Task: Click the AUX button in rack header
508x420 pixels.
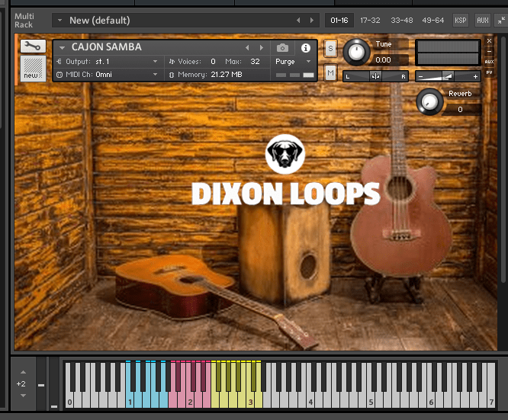Action: tap(482, 20)
